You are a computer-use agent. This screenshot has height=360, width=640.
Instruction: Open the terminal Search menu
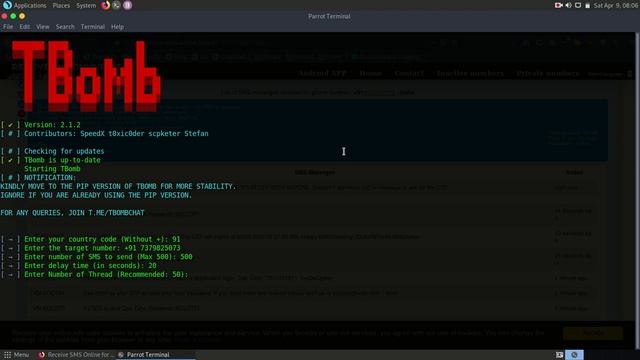[x=65, y=27]
